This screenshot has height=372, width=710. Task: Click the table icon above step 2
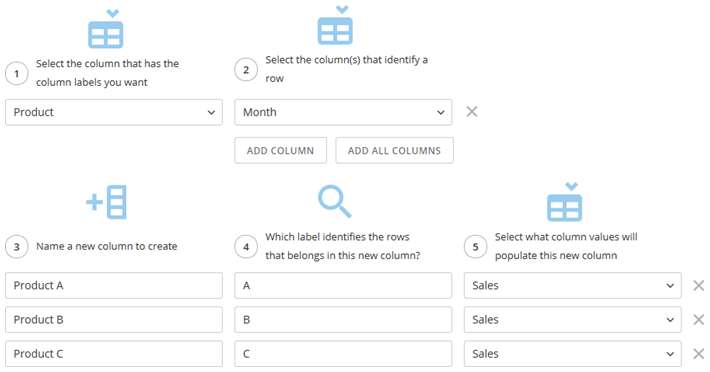[335, 25]
